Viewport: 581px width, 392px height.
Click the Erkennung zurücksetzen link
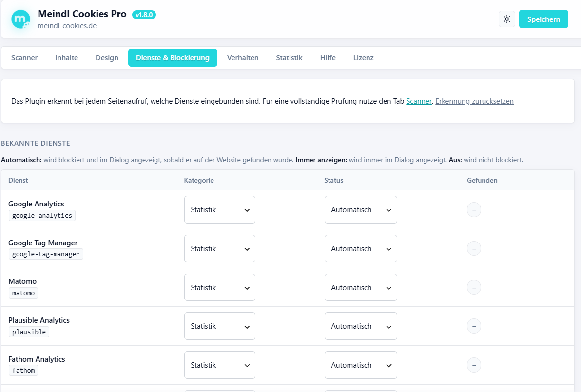click(474, 101)
